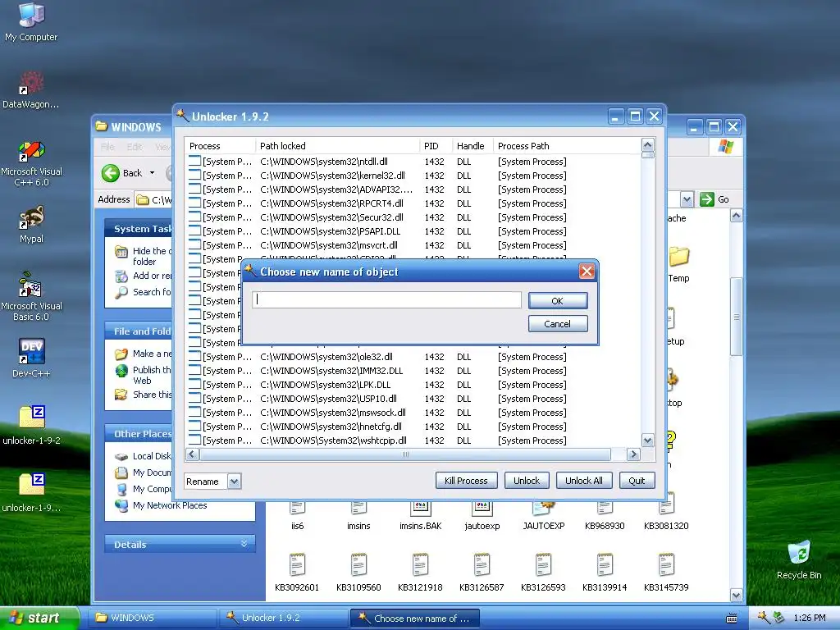Select ole32.dll row in Unlocker list

pos(413,357)
